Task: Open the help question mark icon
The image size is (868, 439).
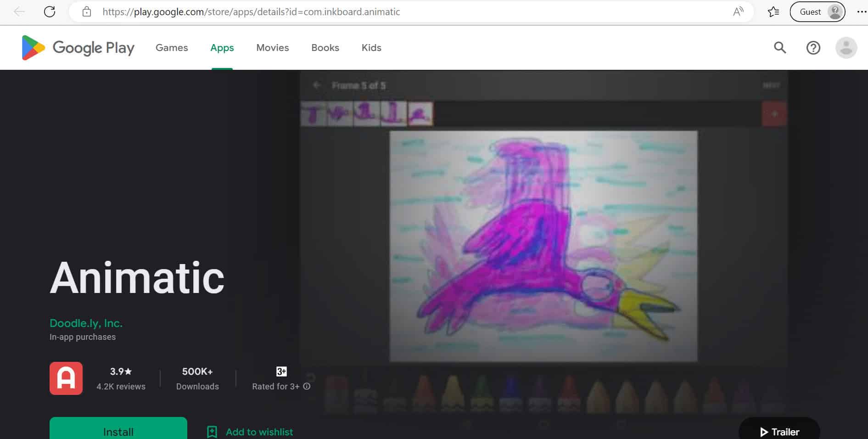Action: click(x=813, y=48)
